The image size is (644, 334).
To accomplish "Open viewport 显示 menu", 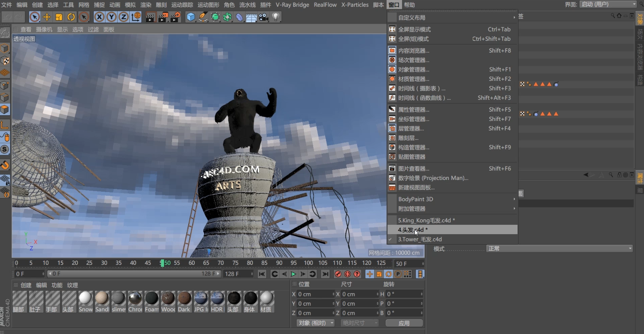I will 62,30.
